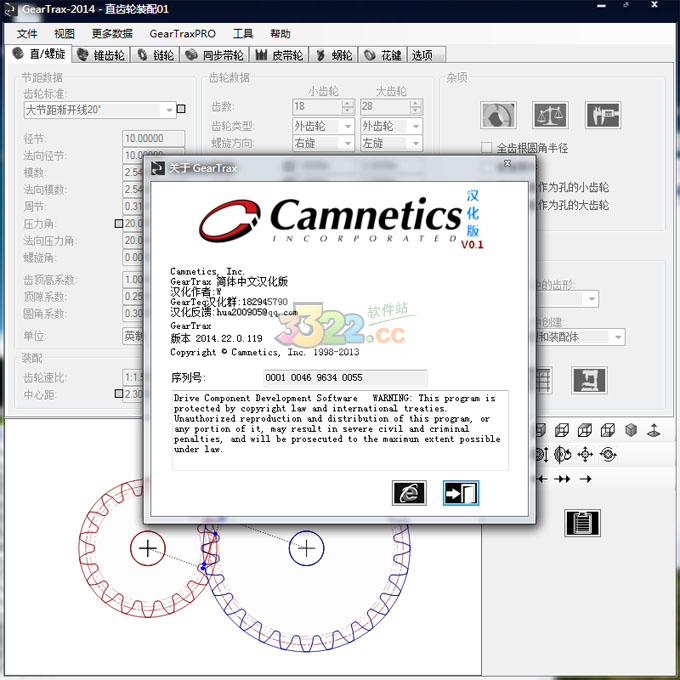This screenshot has height=680, width=680.
Task: Click the rotate gear view icon
Action: pyautogui.click(x=562, y=454)
